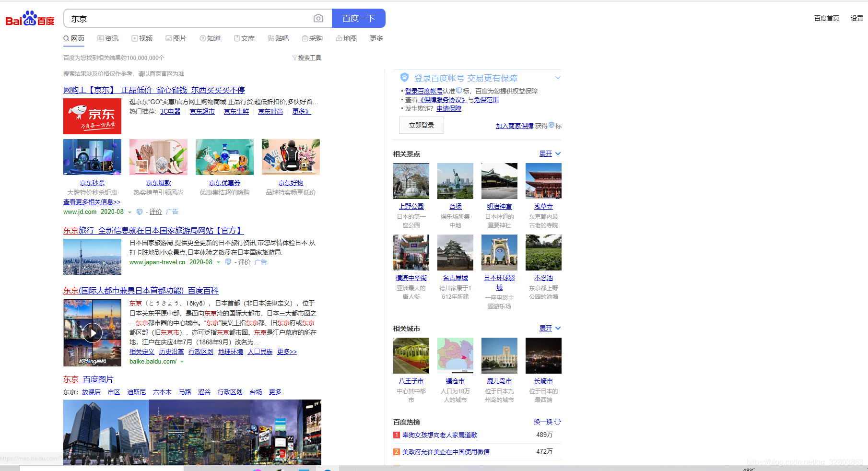The image size is (868, 471).
Task: Switch to the 文库 tab
Action: (x=245, y=38)
